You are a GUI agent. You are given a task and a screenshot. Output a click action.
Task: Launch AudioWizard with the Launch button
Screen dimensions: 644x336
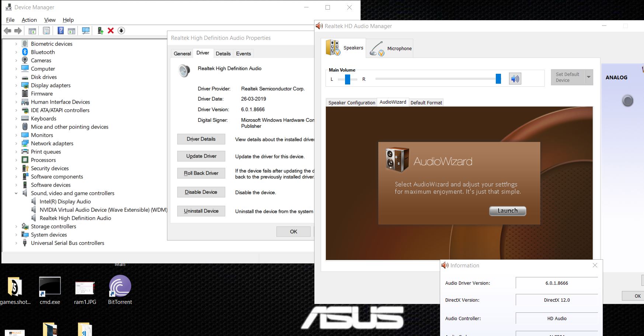tap(508, 211)
